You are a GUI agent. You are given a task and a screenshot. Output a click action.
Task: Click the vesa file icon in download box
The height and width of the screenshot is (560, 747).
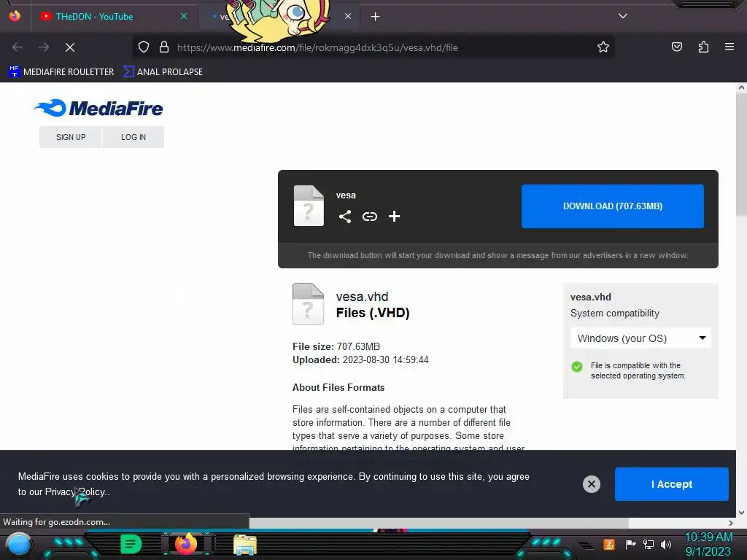tap(309, 205)
